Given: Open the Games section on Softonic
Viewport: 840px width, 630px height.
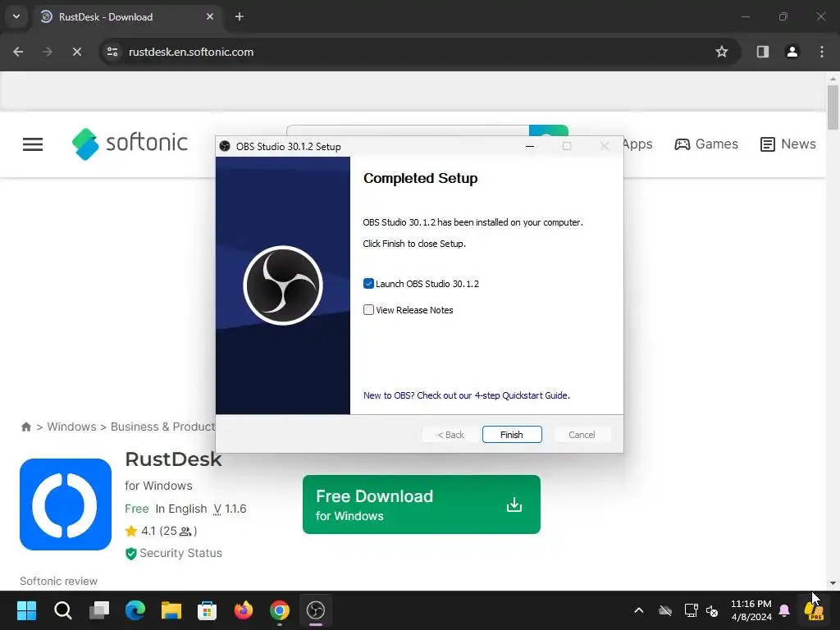Looking at the screenshot, I should click(x=706, y=144).
